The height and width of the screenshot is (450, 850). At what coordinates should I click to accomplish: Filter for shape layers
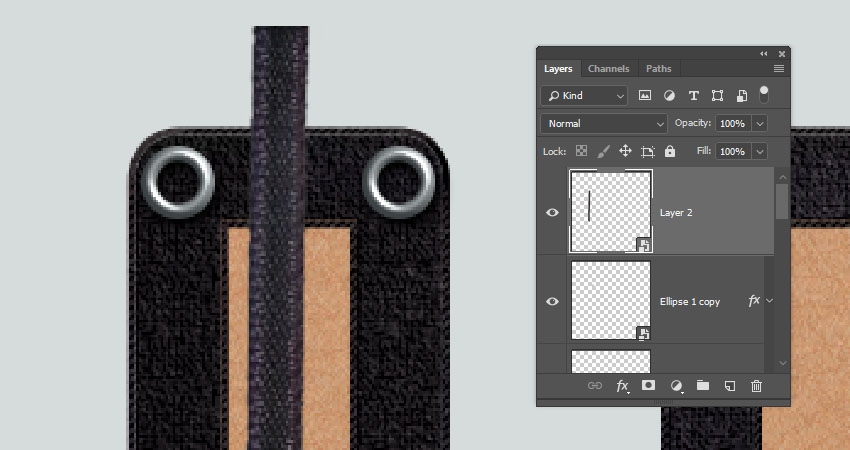(x=717, y=96)
